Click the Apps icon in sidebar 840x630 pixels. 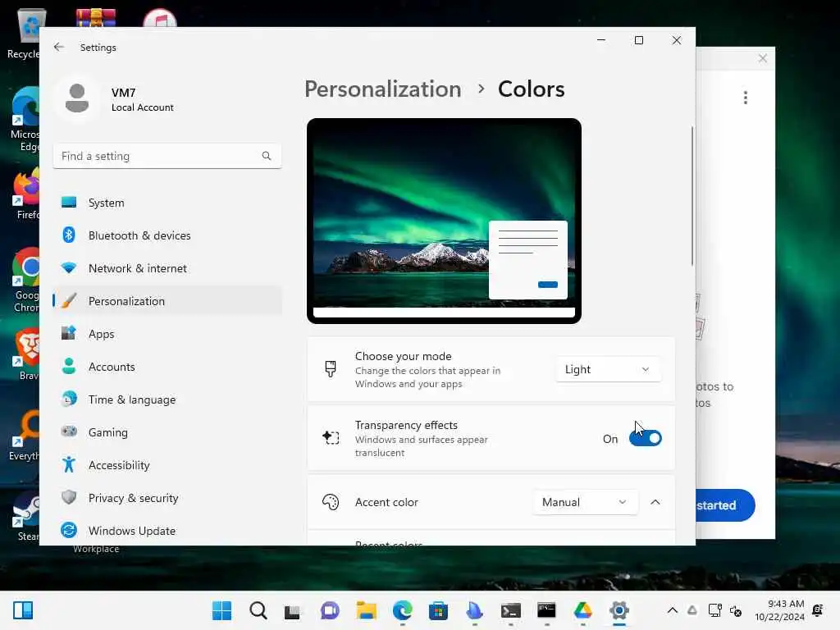69,333
